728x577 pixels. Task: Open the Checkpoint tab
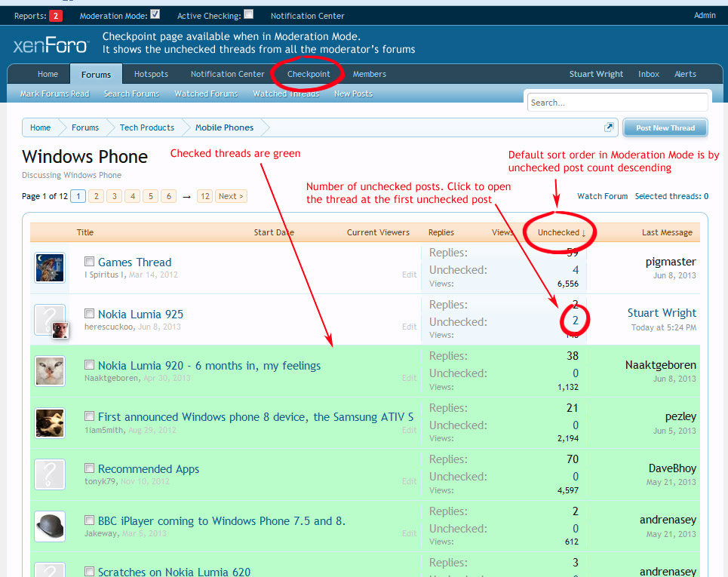pyautogui.click(x=309, y=74)
